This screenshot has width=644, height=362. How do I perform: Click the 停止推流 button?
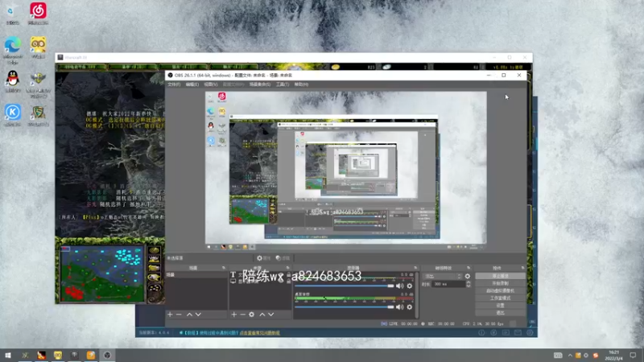(x=500, y=276)
